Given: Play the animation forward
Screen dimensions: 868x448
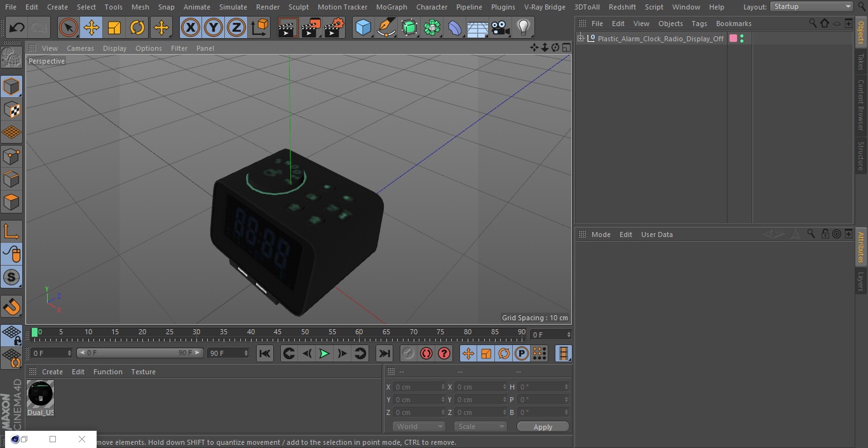Looking at the screenshot, I should pos(324,353).
